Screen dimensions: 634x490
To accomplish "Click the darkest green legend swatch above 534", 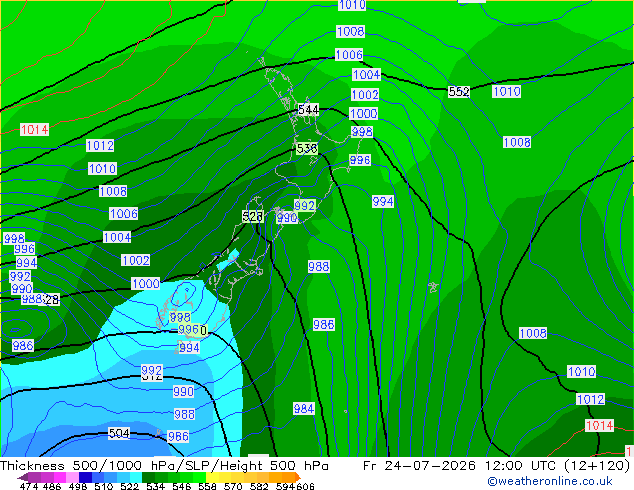I will (x=148, y=477).
